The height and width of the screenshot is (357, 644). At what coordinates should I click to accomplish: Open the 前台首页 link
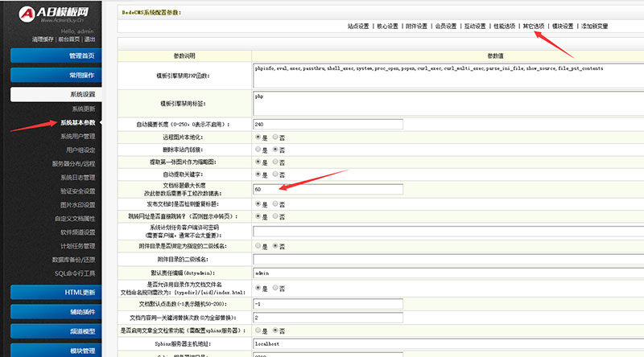click(68, 39)
